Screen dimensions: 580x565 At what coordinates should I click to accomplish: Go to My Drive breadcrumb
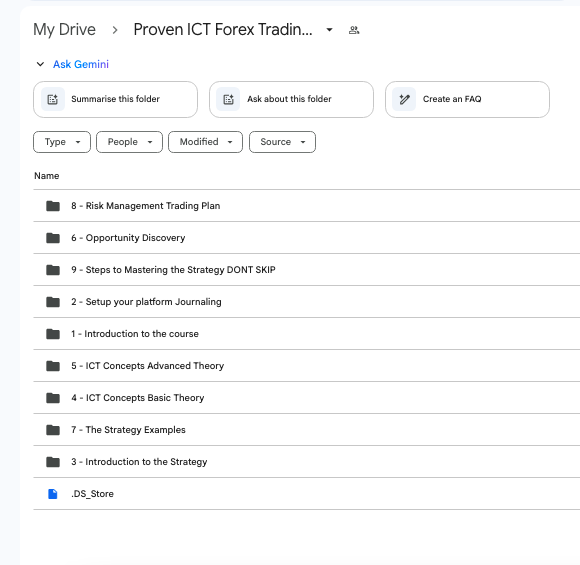point(64,30)
